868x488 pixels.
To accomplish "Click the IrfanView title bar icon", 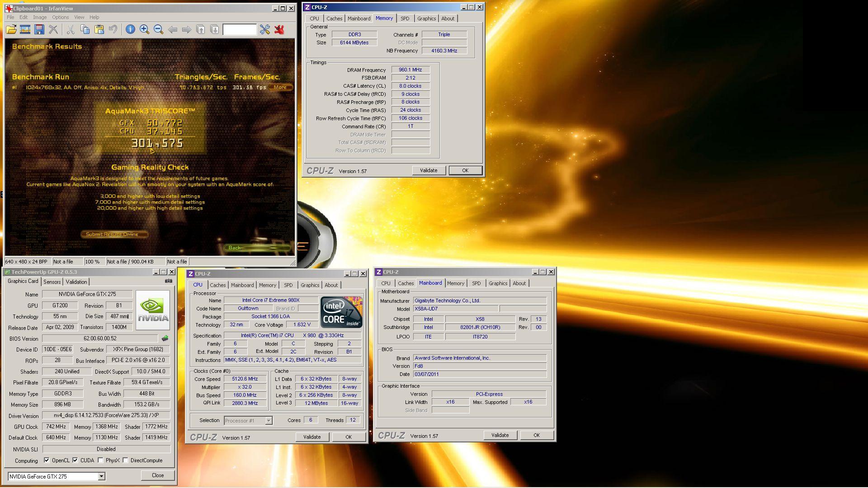I will [9, 8].
